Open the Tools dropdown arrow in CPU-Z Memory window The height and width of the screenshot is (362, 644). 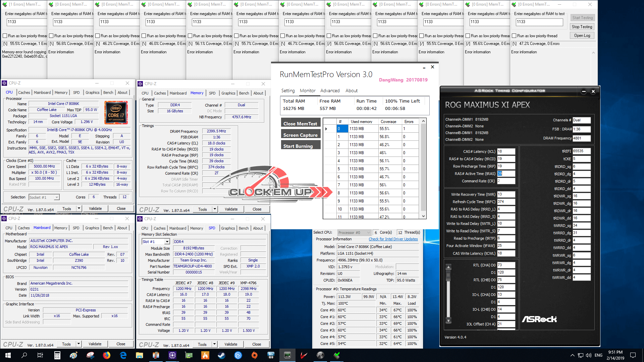coord(215,209)
